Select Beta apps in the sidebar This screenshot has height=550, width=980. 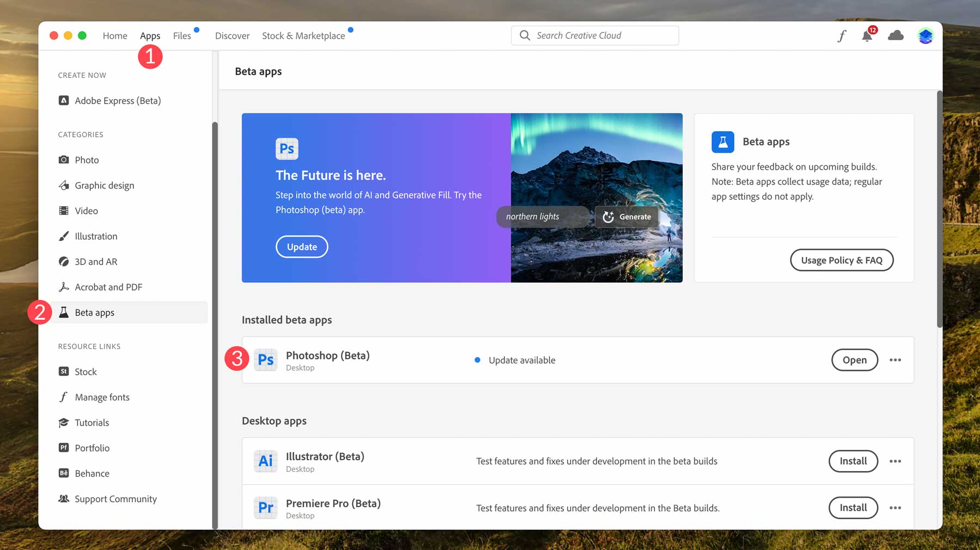pyautogui.click(x=130, y=312)
